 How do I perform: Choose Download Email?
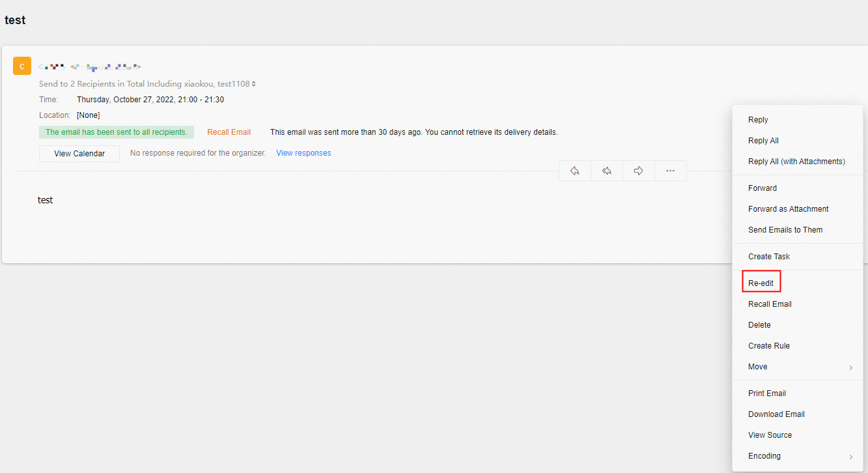point(776,414)
